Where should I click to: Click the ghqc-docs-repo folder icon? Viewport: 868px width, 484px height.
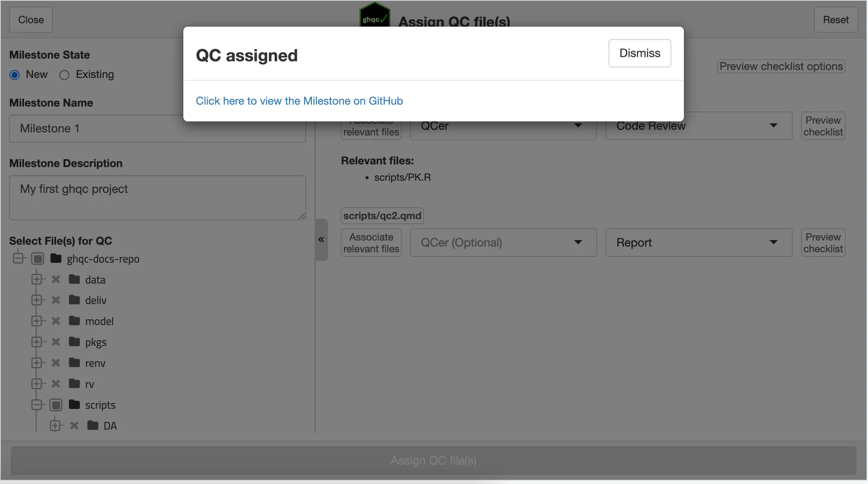(x=56, y=259)
